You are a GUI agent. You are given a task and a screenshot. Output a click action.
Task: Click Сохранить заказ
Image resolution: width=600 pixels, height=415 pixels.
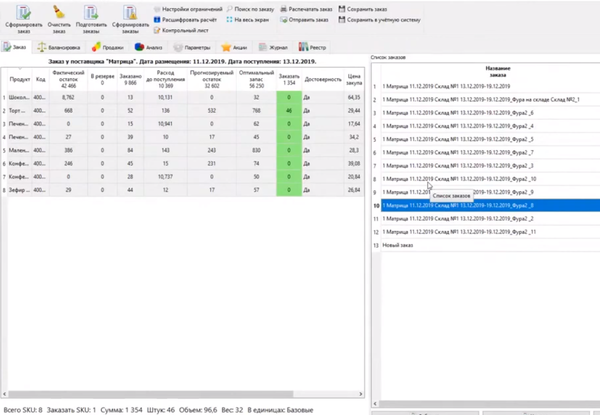(363, 9)
